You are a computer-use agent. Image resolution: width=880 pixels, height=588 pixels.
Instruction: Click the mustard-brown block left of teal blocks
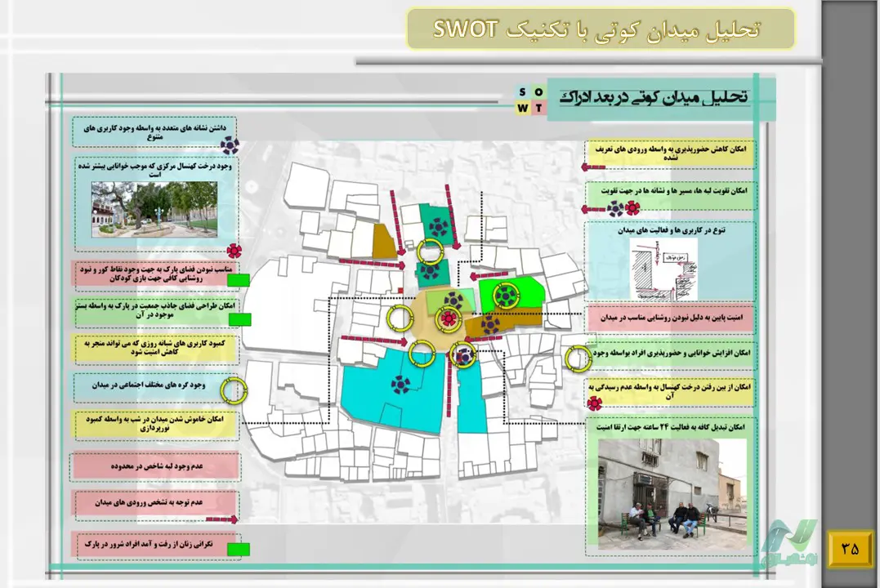click(385, 241)
